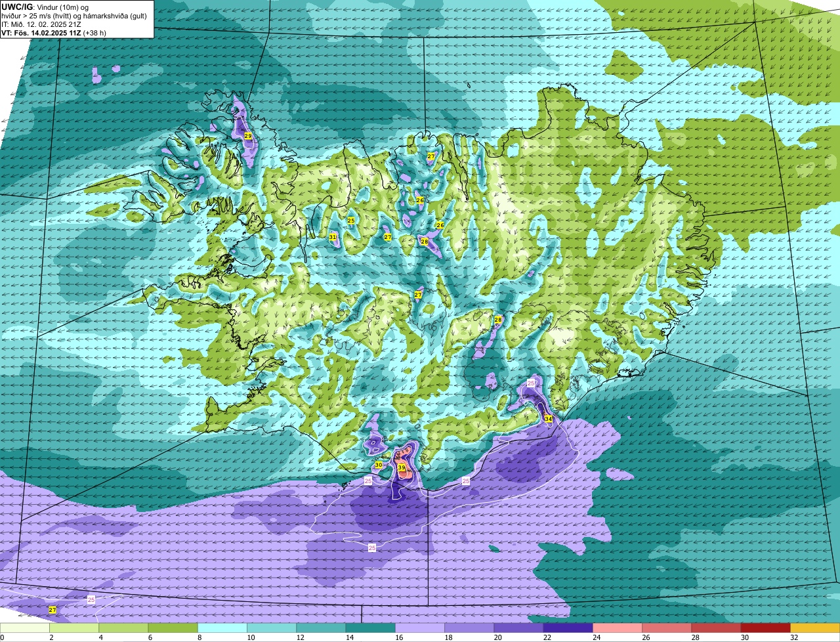840x642 pixels.
Task: Click the 26–28 m/s salmon legend segment
Action: click(667, 628)
